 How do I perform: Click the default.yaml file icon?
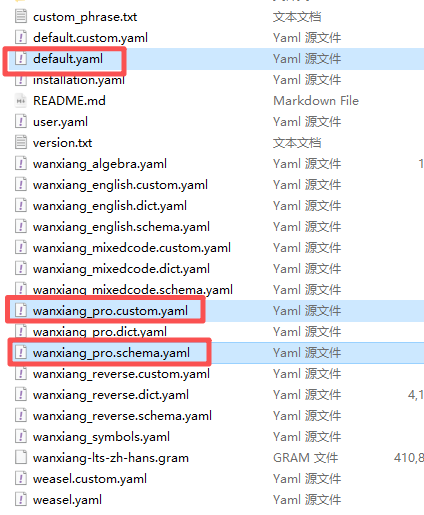(x=21, y=58)
